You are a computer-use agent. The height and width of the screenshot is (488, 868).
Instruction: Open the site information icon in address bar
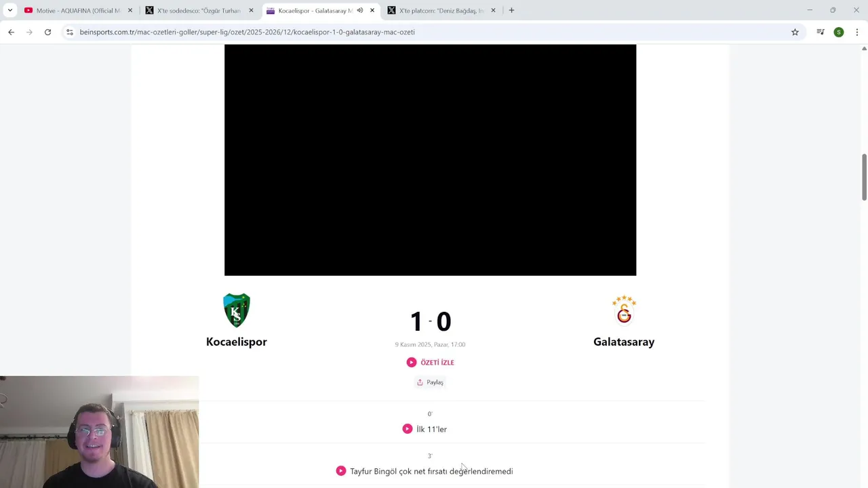pos(69,32)
